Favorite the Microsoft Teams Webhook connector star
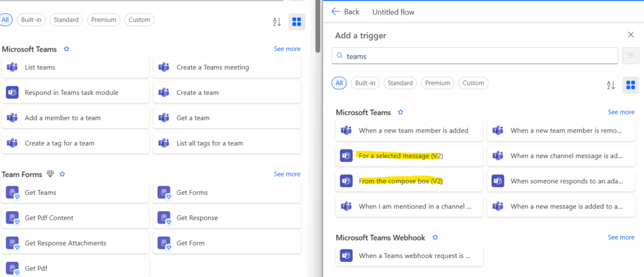Image resolution: width=644 pixels, height=277 pixels. [435, 237]
